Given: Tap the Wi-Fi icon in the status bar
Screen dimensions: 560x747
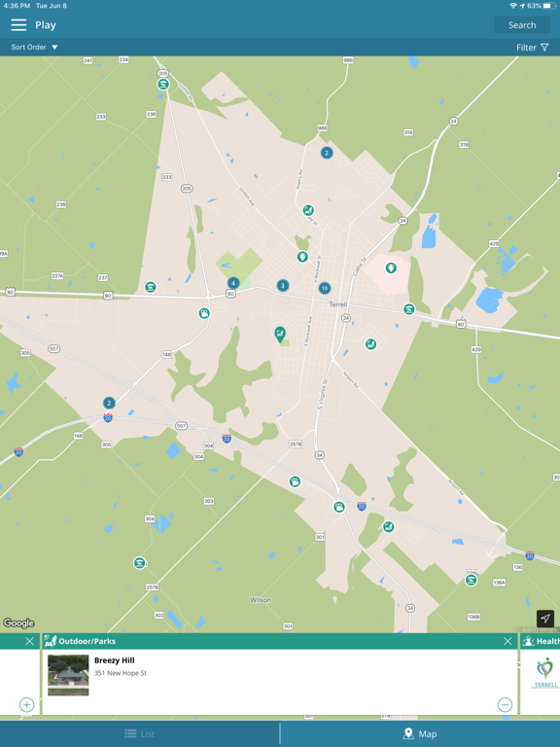Looking at the screenshot, I should pyautogui.click(x=513, y=6).
